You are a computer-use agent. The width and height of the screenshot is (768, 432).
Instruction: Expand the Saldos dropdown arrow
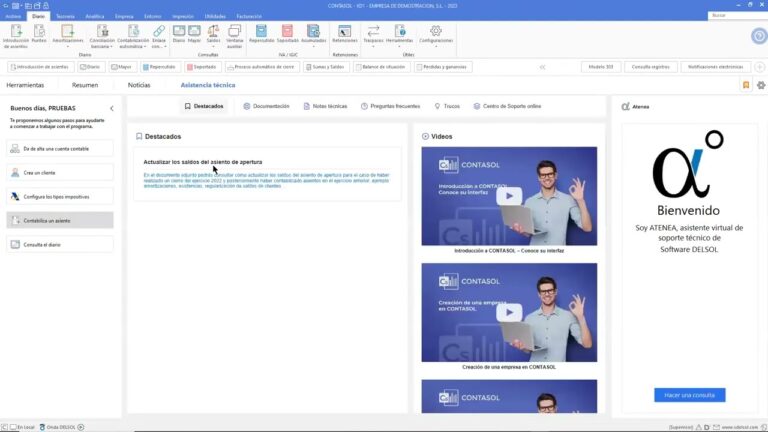click(213, 47)
